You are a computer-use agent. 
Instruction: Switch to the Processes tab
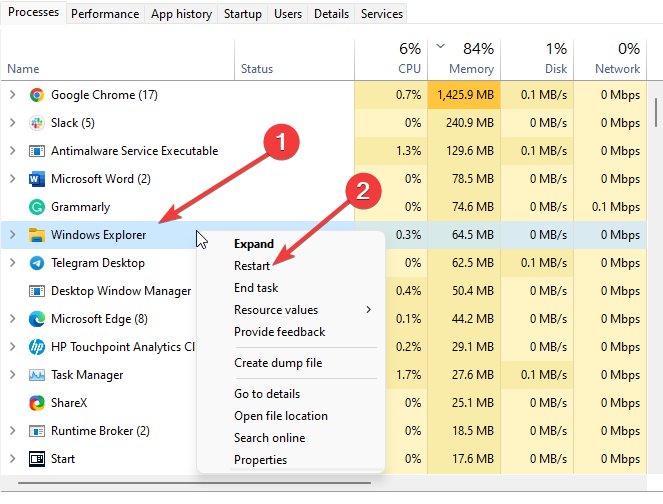(33, 12)
